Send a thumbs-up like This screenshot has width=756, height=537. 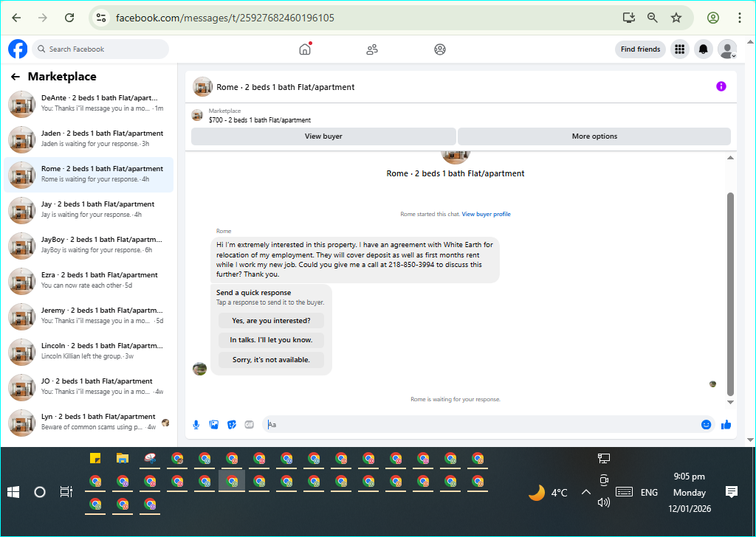726,424
